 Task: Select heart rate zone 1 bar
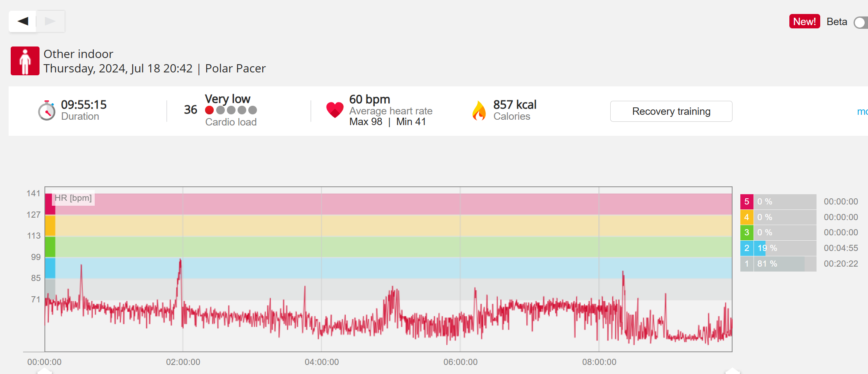pyautogui.click(x=778, y=264)
